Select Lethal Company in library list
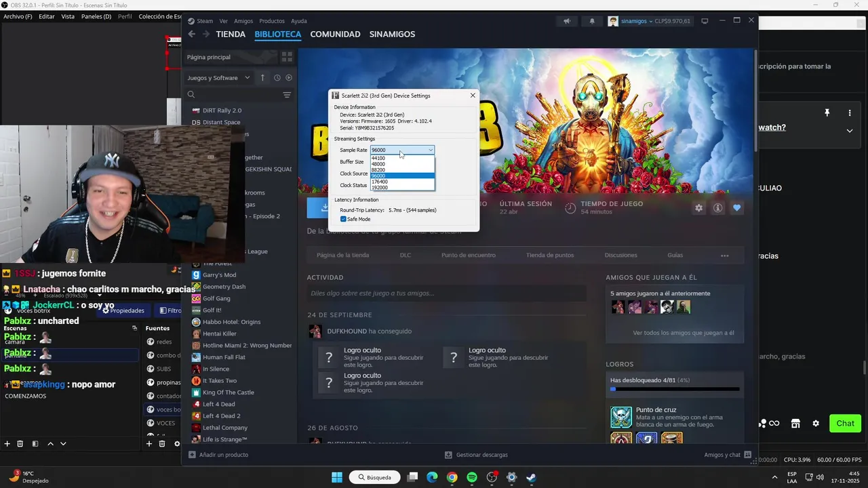The image size is (868, 488). 225,428
